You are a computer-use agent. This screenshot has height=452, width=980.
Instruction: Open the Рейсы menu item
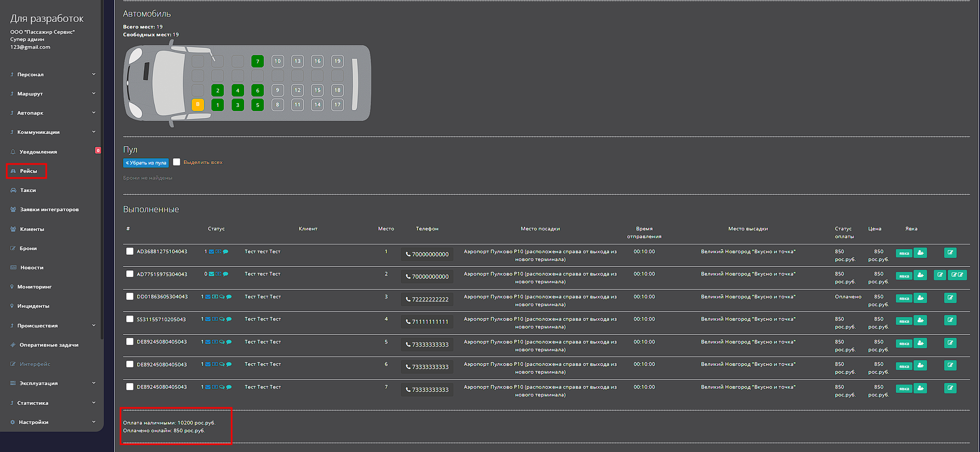coord(28,171)
